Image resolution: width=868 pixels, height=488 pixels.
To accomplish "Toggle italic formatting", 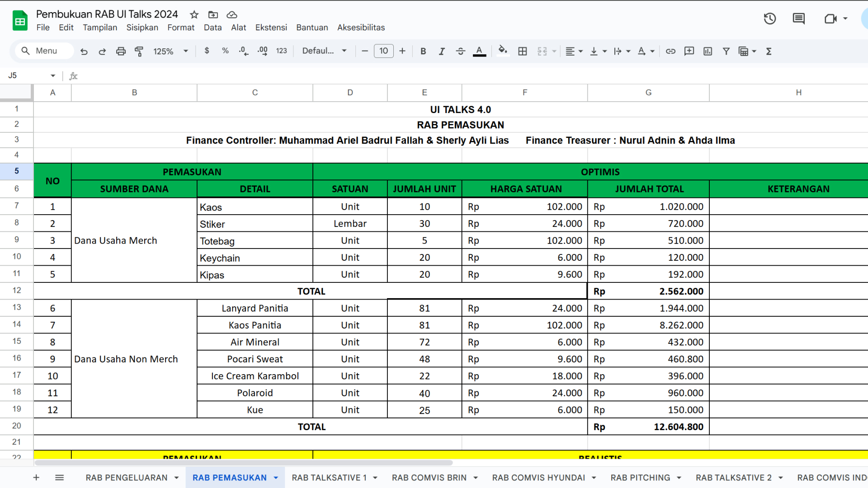I will pos(442,51).
